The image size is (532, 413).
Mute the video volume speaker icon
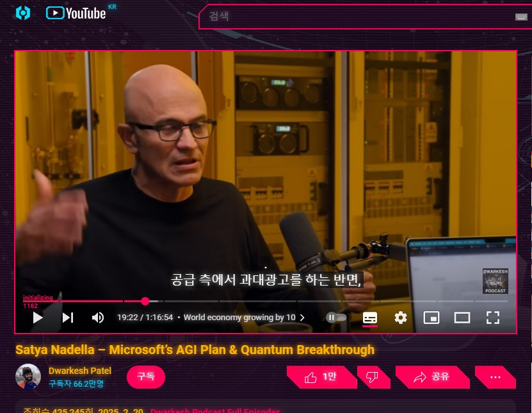coord(98,318)
